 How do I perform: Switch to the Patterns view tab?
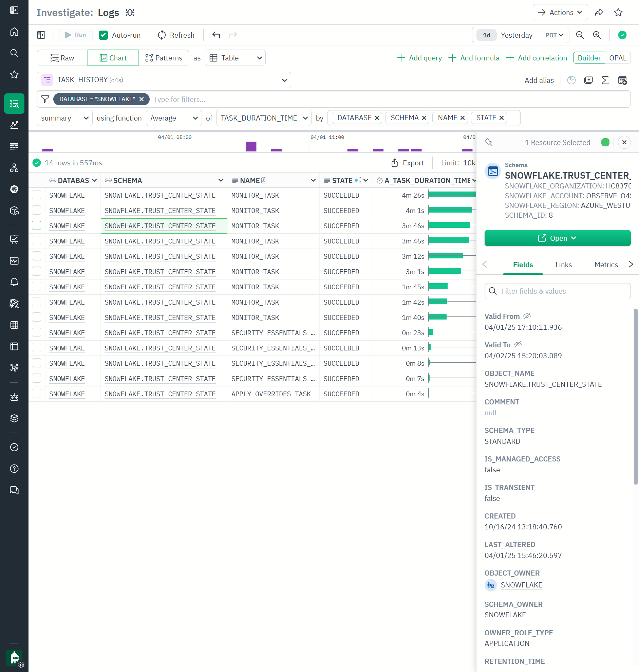click(x=164, y=58)
